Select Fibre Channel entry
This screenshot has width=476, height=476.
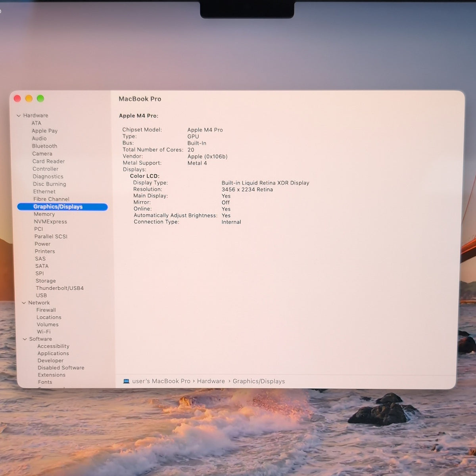coord(52,199)
